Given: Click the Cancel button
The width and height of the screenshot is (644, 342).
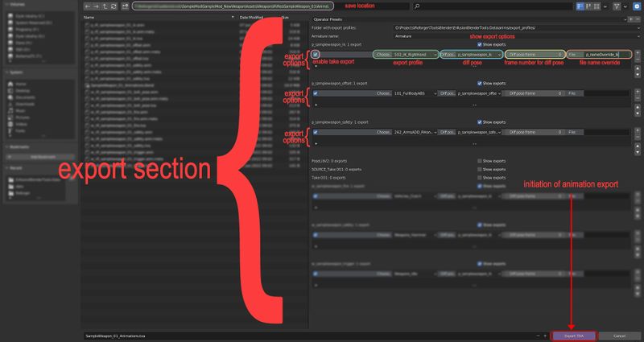Looking at the screenshot, I should 619,335.
